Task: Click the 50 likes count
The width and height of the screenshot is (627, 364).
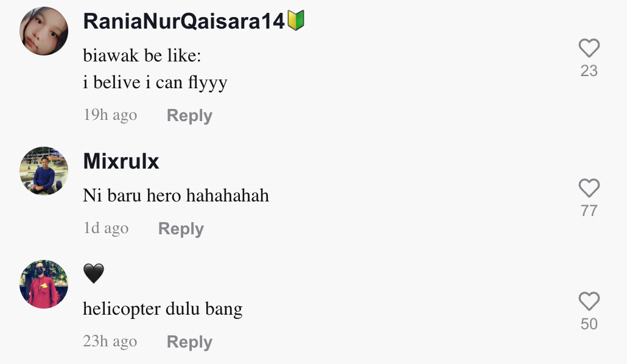Action: 589,324
